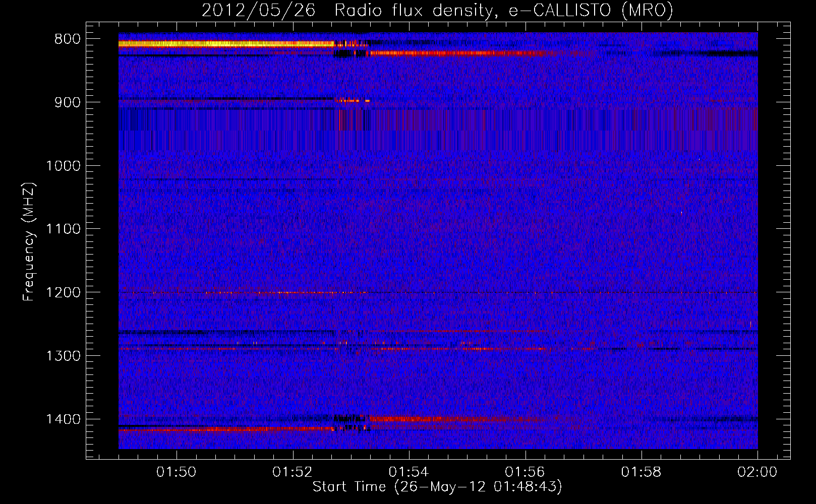Click the 1400 frequency tick label
Viewport: 816px width, 504px height.
click(x=63, y=419)
